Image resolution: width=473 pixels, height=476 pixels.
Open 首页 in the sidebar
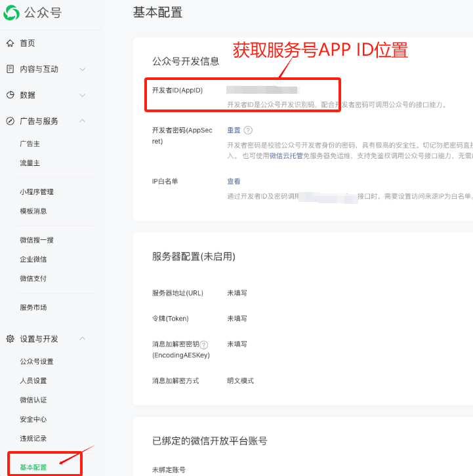tap(28, 43)
